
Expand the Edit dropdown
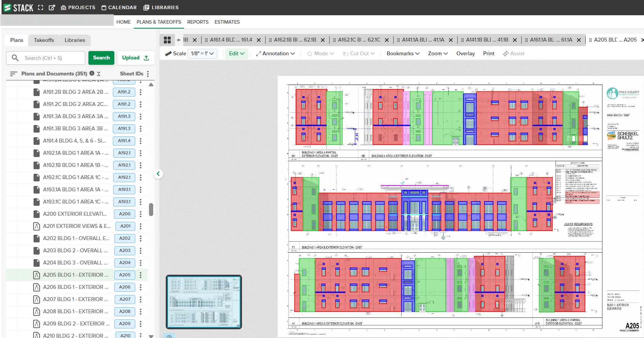[237, 54]
